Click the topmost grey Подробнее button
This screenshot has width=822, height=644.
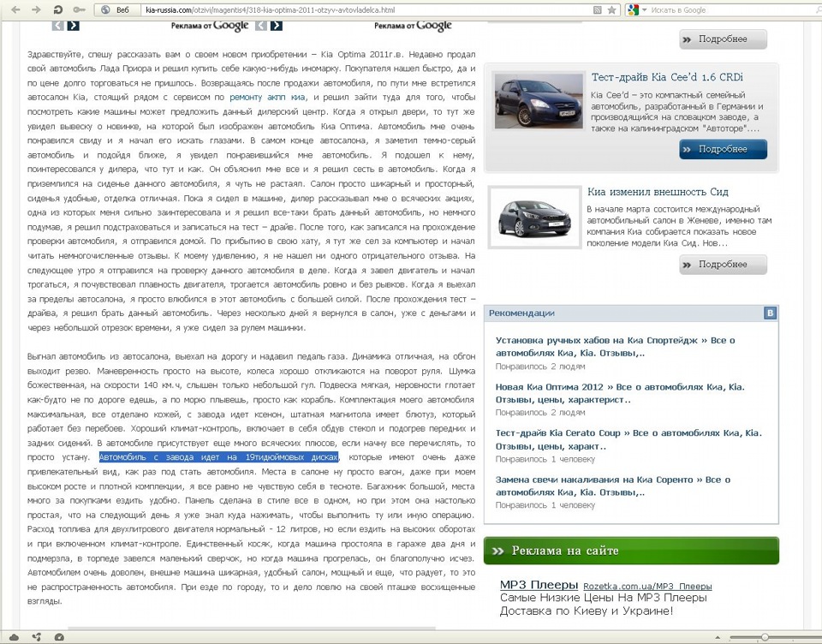(x=723, y=39)
